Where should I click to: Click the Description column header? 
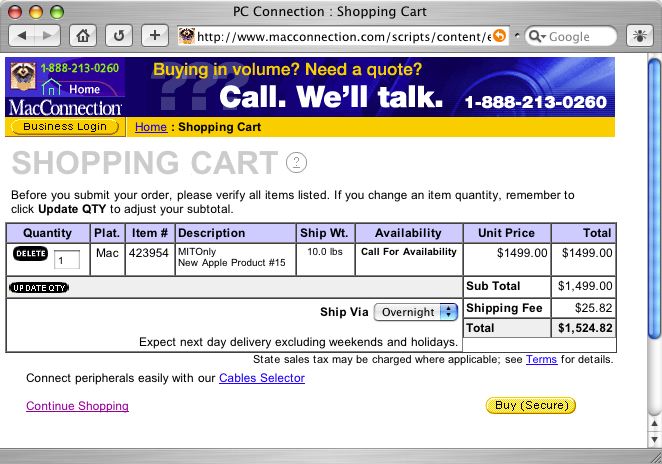point(235,233)
